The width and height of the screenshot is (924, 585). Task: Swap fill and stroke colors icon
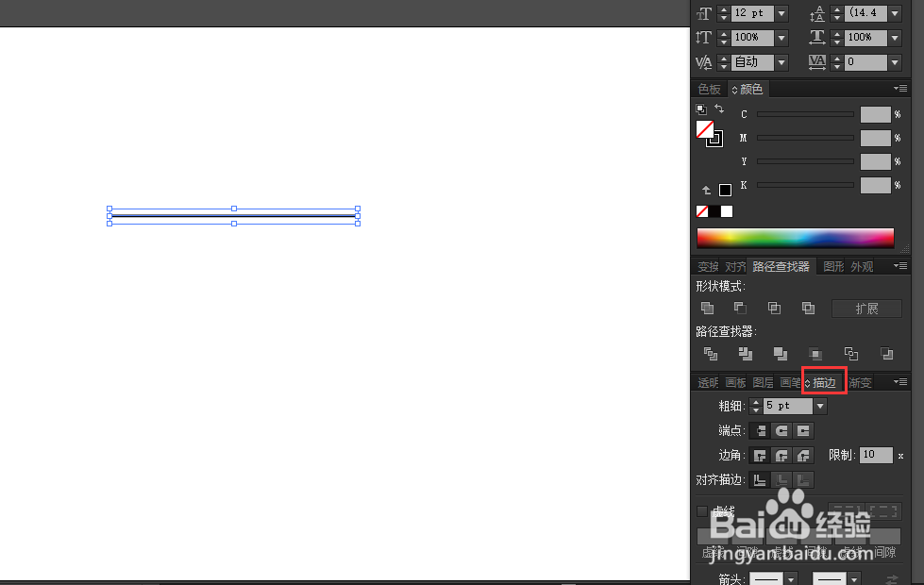pos(719,109)
